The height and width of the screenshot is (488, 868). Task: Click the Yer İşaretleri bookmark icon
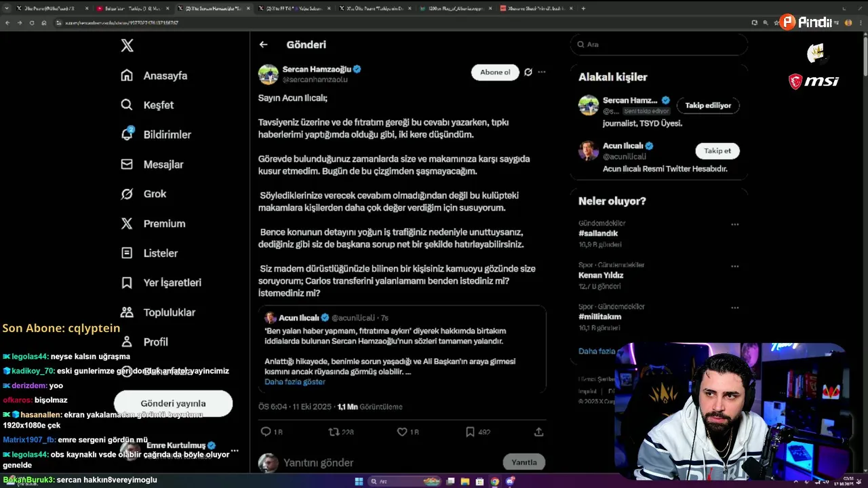point(127,283)
